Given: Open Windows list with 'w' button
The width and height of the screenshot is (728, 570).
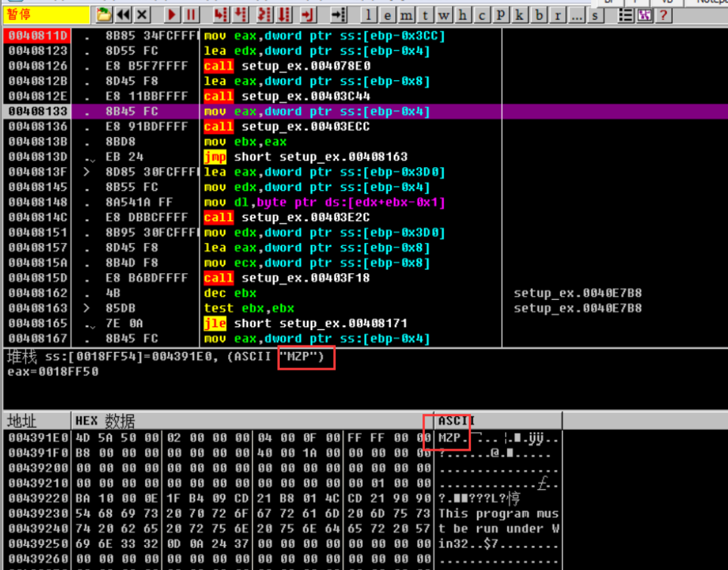Looking at the screenshot, I should (445, 15).
